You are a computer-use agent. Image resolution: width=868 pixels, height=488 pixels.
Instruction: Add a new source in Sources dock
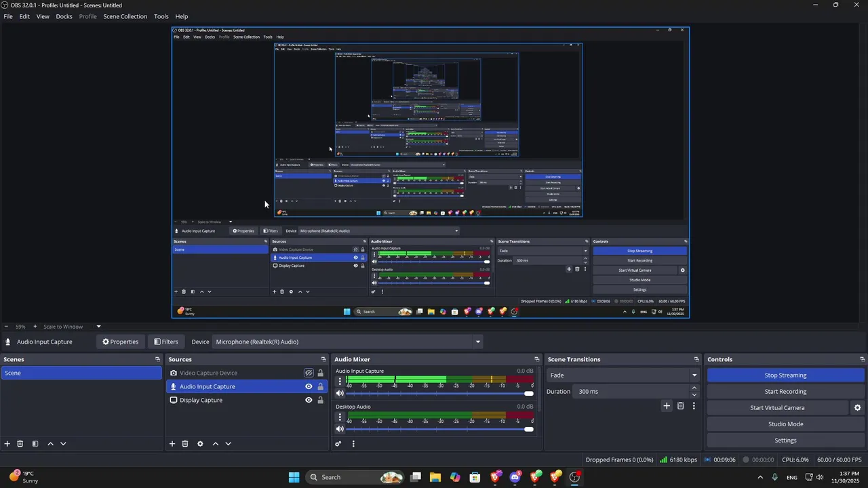point(172,444)
